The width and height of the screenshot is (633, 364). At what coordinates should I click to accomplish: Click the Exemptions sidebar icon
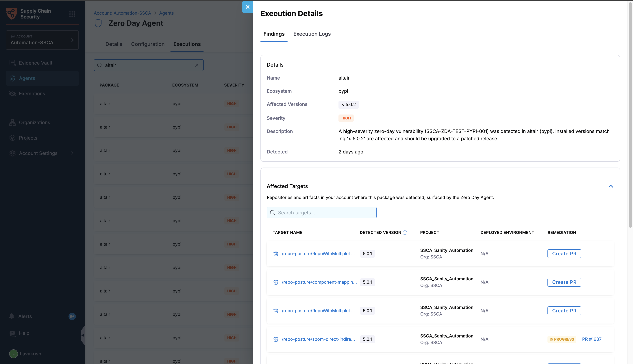coord(12,94)
